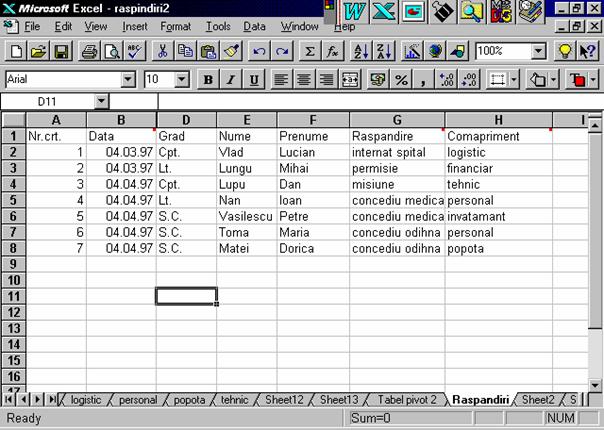Launch the ChartWizard icon
Screen dimensions: 604x430
[413, 51]
